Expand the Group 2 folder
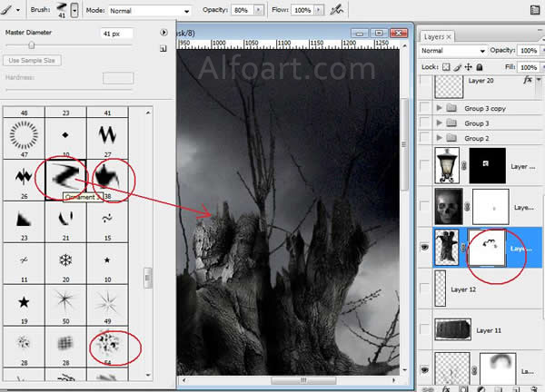The width and height of the screenshot is (545, 392). (439, 138)
